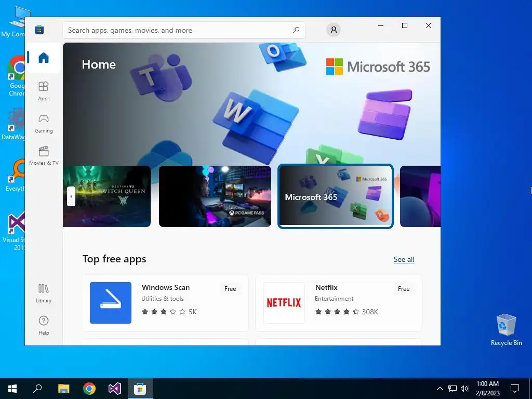
Task: Click the Microsoft 365 hero banner logo
Action: [378, 66]
